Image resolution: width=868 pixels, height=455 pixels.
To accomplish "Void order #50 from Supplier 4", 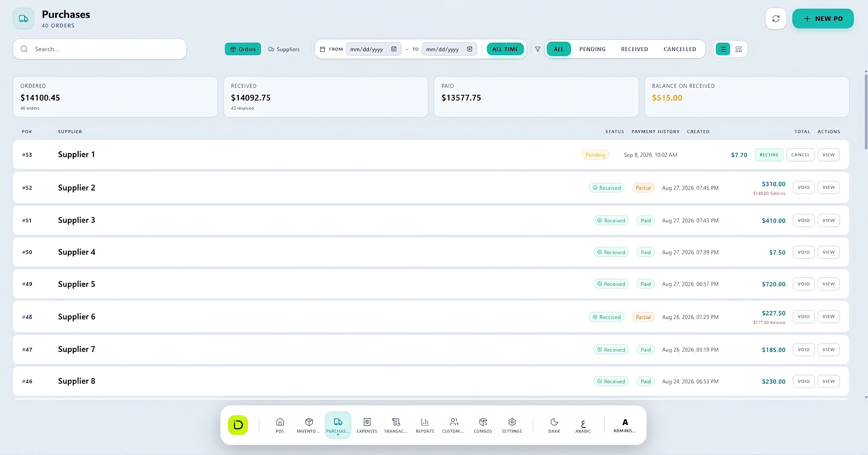I will coord(803,252).
